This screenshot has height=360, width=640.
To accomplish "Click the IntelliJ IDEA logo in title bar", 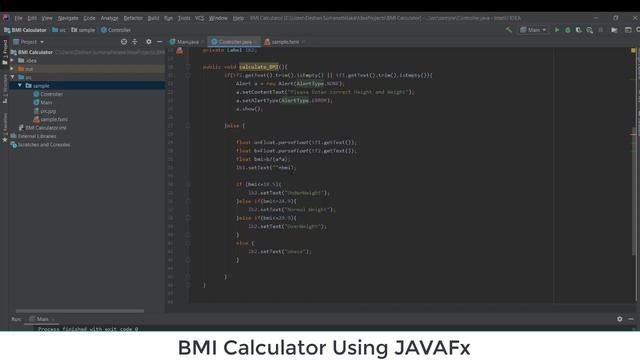I will tap(6, 18).
